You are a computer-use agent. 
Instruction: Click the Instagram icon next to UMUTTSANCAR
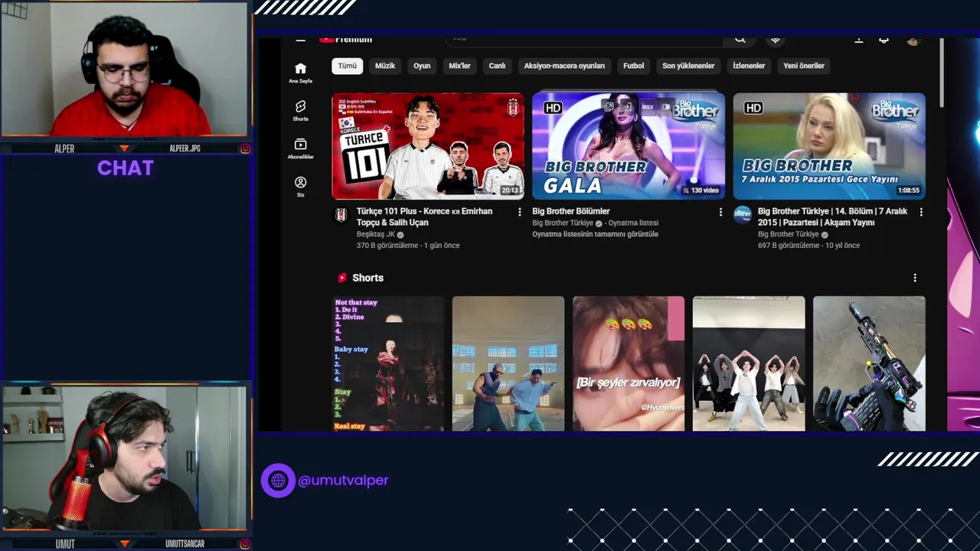click(245, 544)
